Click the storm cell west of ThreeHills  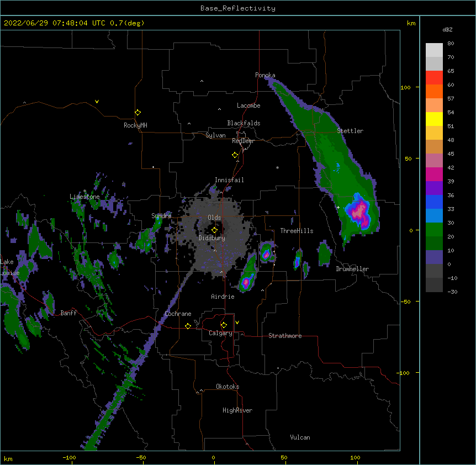tap(266, 252)
